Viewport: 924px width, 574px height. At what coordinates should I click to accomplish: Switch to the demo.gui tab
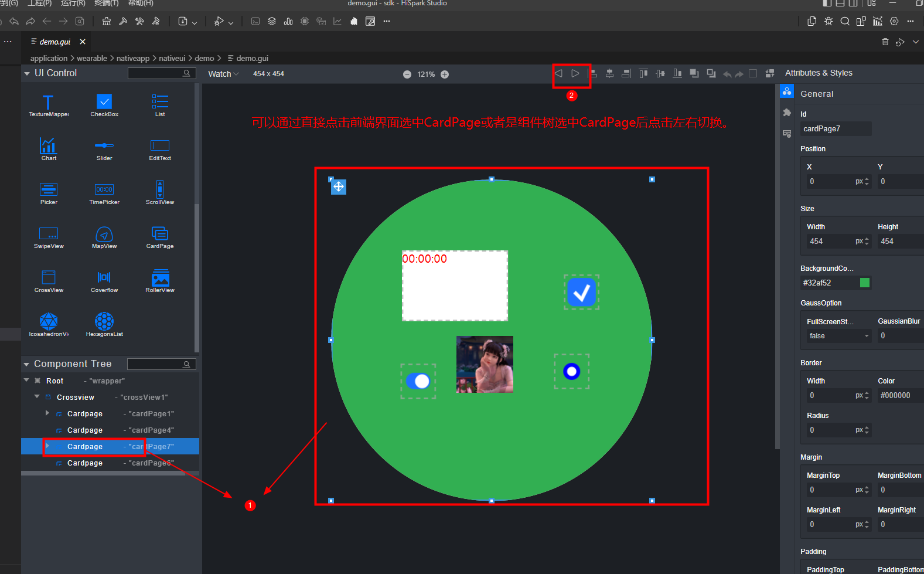(54, 42)
